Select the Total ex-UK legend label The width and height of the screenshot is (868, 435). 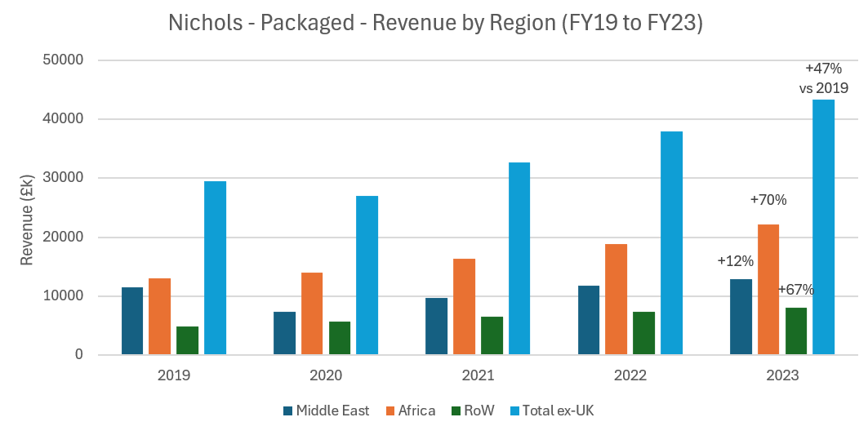point(558,411)
